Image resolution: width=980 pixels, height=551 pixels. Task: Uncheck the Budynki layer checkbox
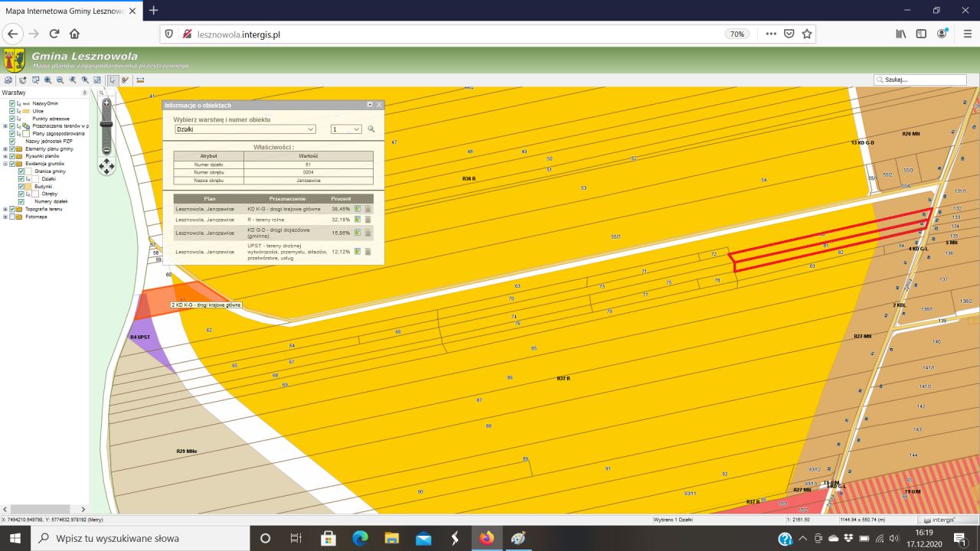point(21,186)
